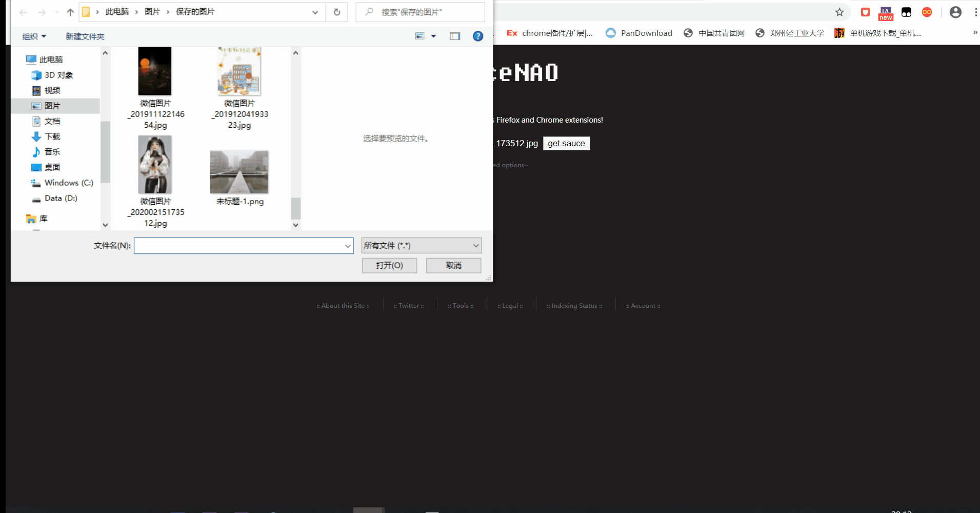Open the file type filter 所有文件 dropdown

422,246
